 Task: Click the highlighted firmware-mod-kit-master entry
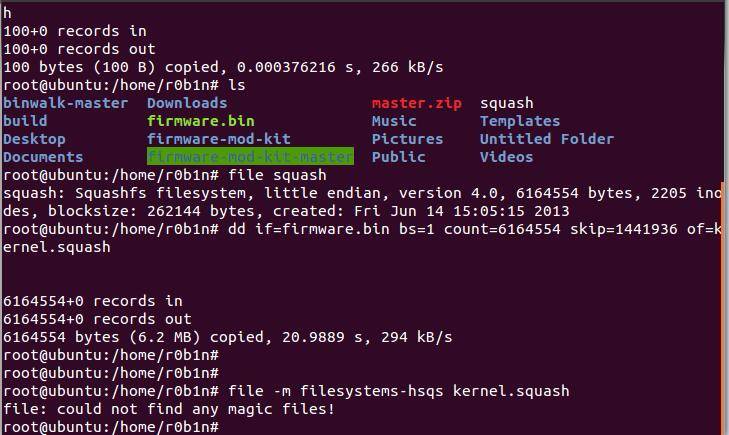(x=250, y=157)
